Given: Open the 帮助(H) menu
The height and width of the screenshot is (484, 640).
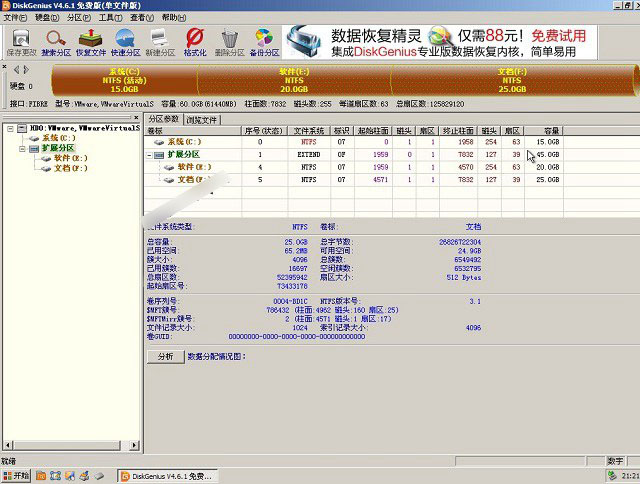Looking at the screenshot, I should [174, 18].
